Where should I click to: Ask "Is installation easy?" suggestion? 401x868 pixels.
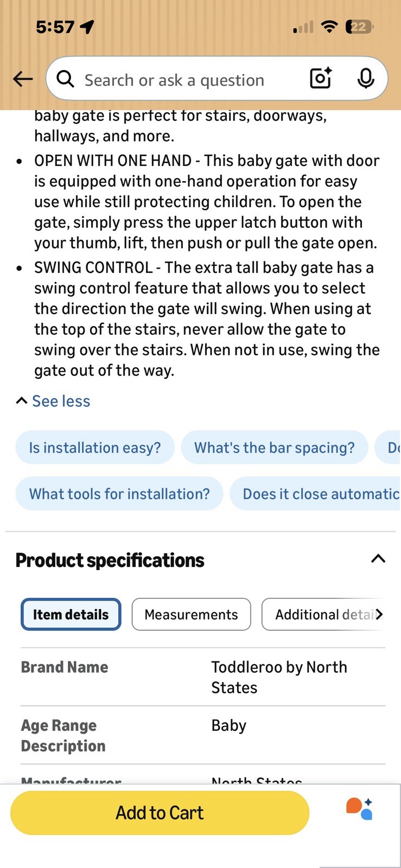click(x=95, y=448)
